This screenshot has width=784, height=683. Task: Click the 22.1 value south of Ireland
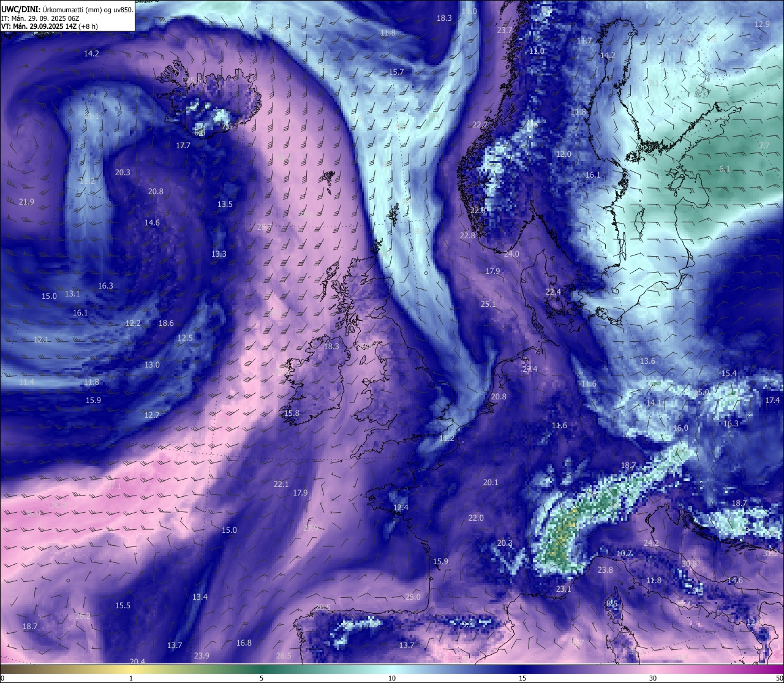click(x=281, y=485)
